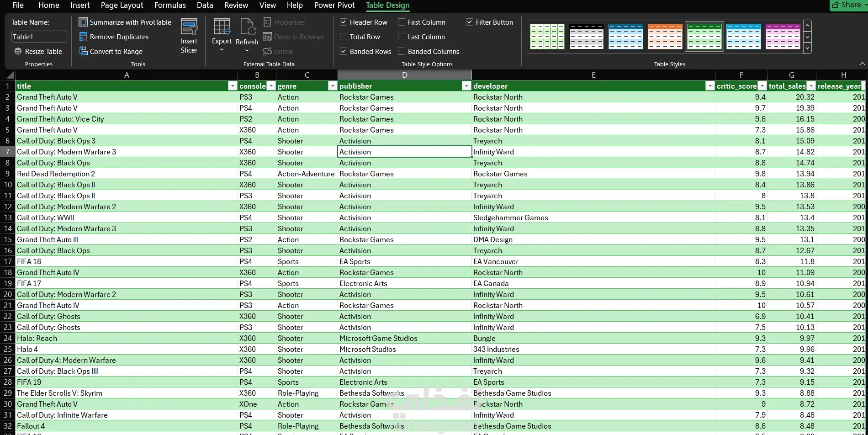Image resolution: width=868 pixels, height=435 pixels.
Task: Click the XOne console cell
Action: 257,404
